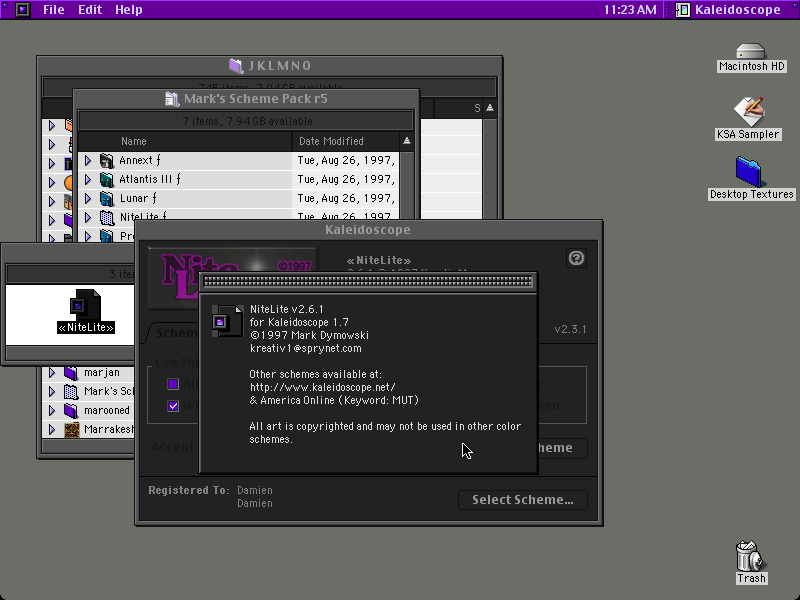
Task: Expand the marooned folder in JKLMNO
Action: pos(52,411)
